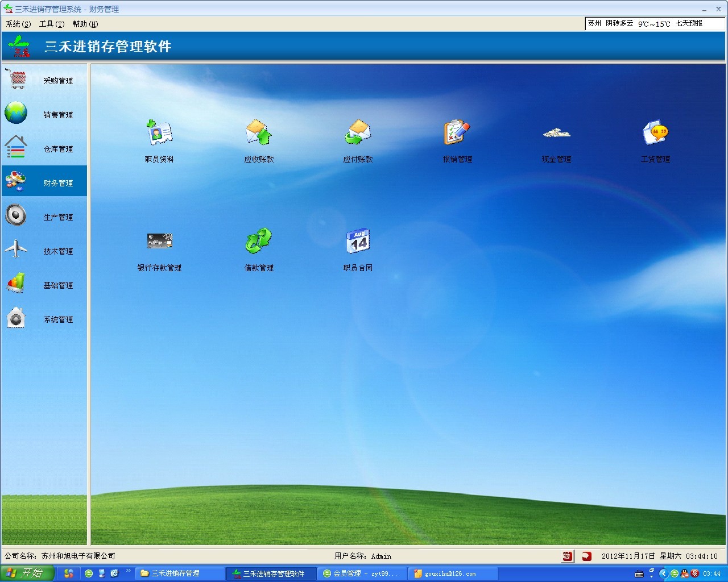
Task: Switch to 三禾进销存管理软件 taskbar button
Action: click(271, 573)
